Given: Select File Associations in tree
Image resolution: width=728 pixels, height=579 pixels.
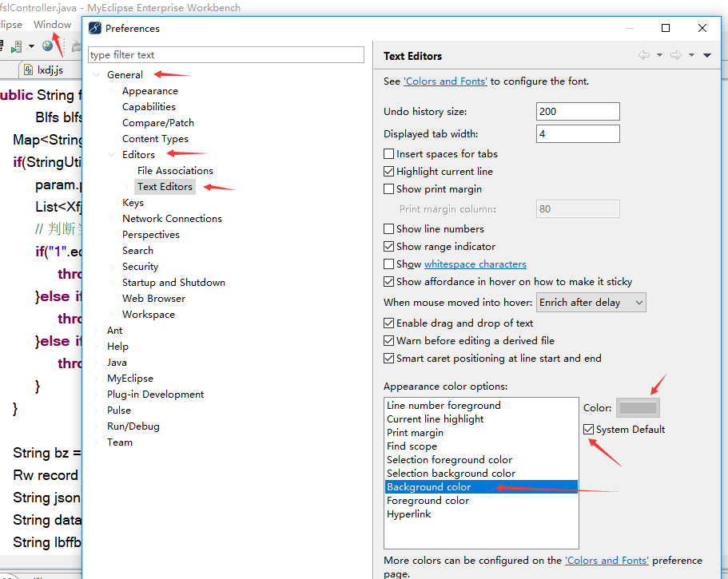Looking at the screenshot, I should 175,171.
